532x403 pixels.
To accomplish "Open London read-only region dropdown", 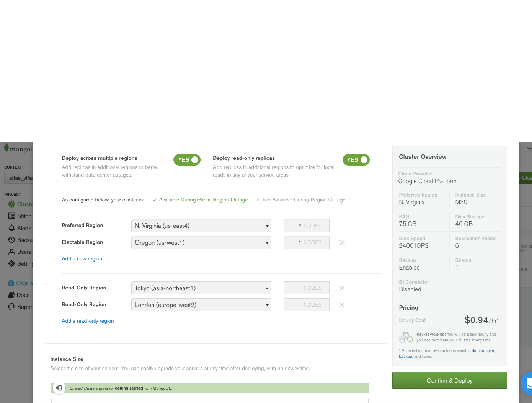I will coord(201,305).
